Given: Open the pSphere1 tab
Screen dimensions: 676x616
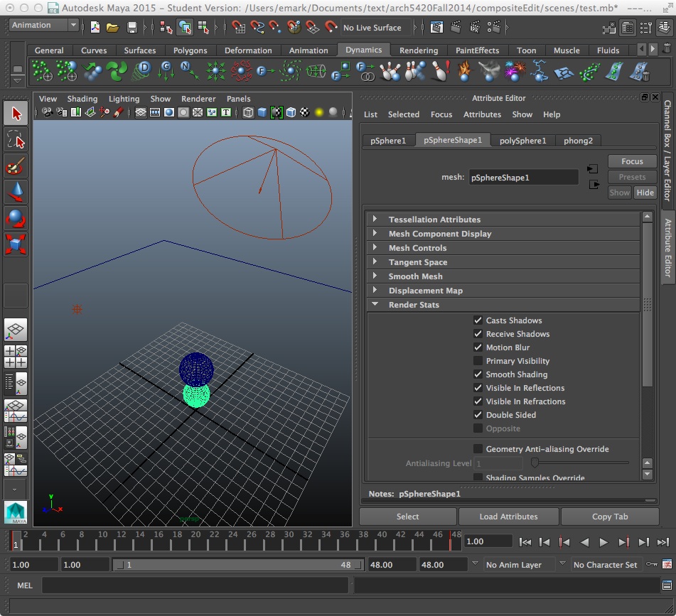Looking at the screenshot, I should pyautogui.click(x=388, y=141).
